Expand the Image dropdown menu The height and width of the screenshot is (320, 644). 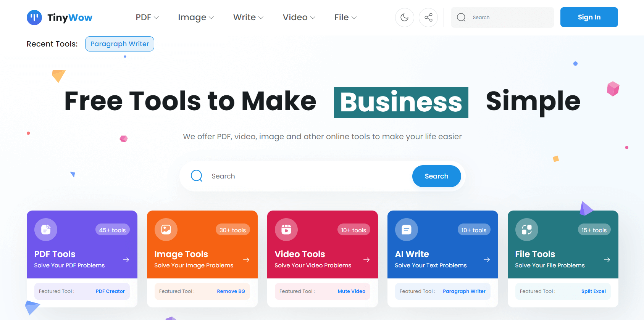click(x=195, y=18)
